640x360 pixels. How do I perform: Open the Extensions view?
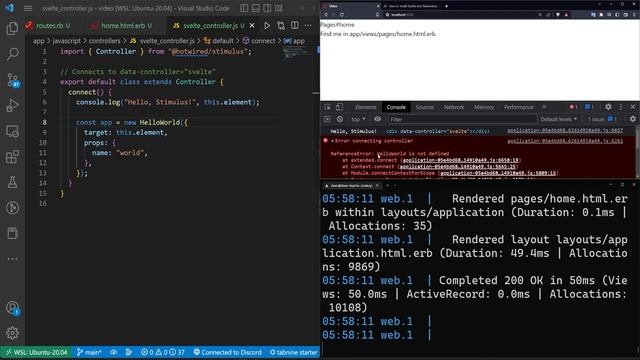12,157
